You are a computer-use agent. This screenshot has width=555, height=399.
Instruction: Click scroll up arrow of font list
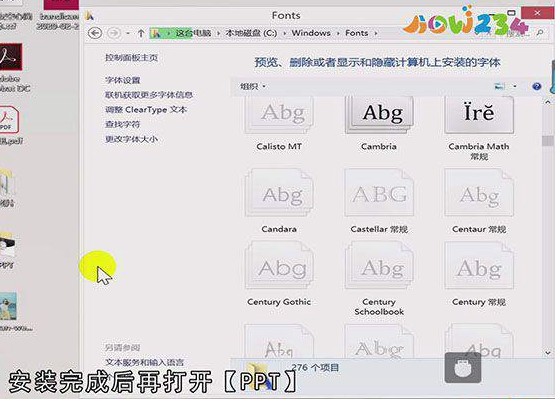(548, 102)
